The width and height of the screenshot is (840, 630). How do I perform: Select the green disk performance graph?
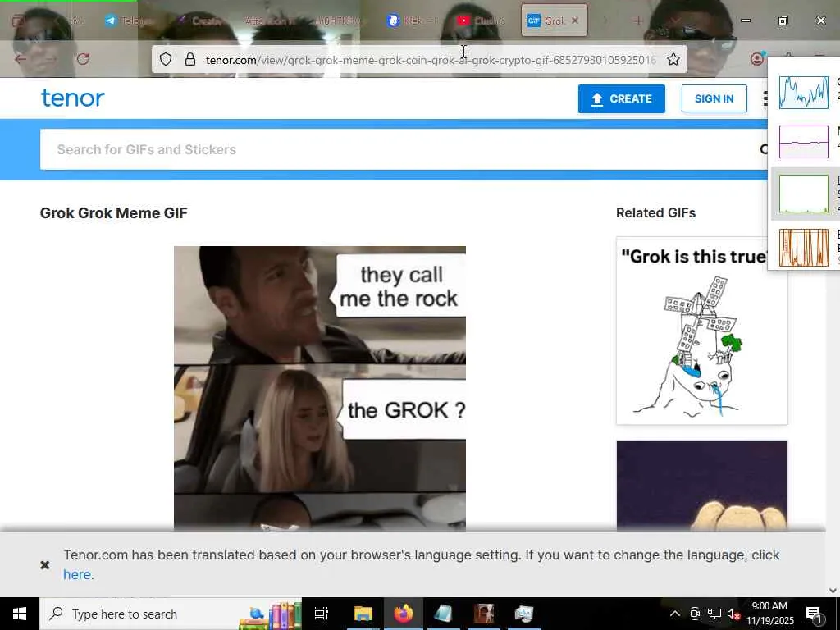coord(804,194)
